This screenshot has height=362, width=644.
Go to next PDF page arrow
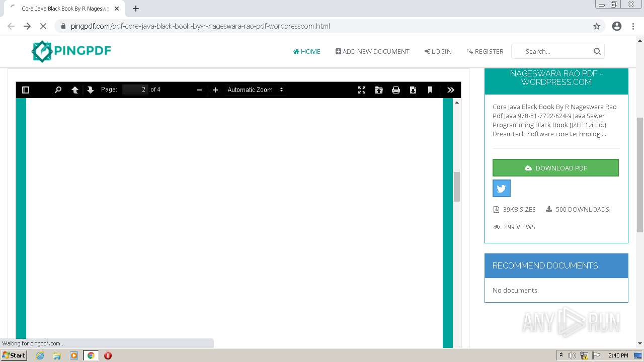point(91,90)
